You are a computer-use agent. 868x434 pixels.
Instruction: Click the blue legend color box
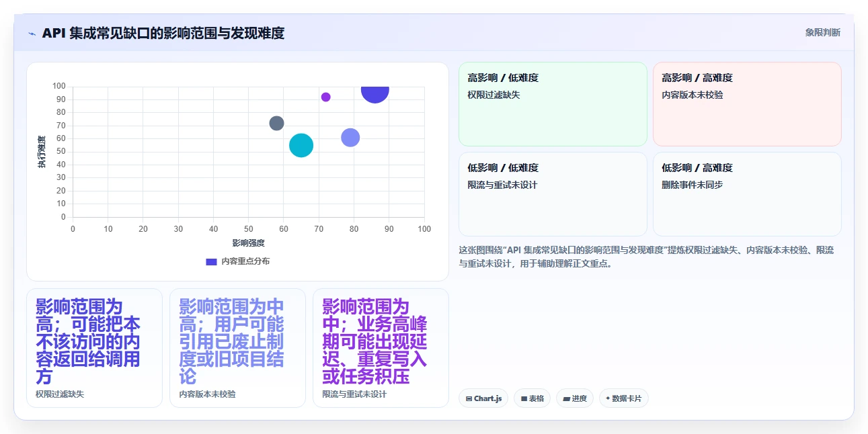coord(211,261)
